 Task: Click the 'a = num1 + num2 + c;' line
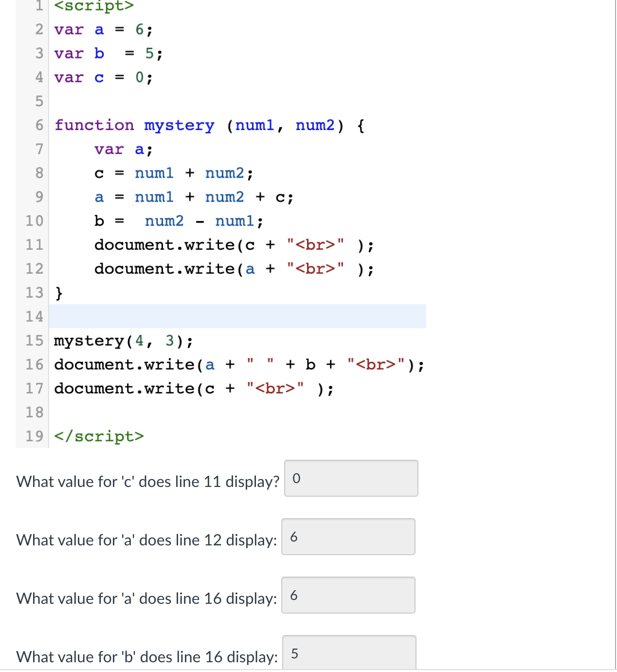click(194, 197)
